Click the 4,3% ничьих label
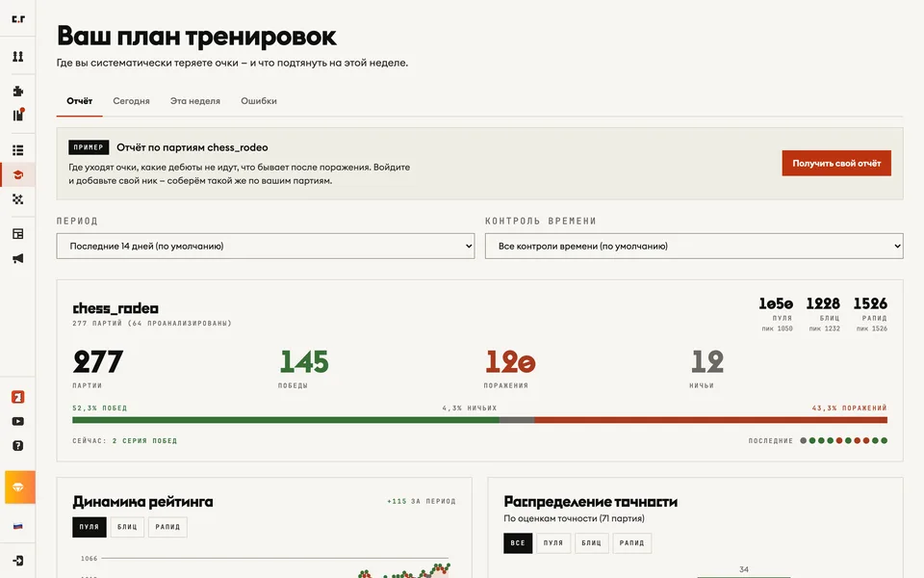 coord(470,408)
